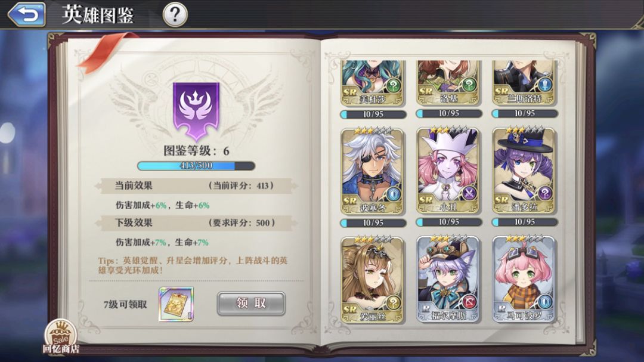Tap the crossed-swords icon on 小丑 card
The height and width of the screenshot is (362, 644).
pyautogui.click(x=469, y=193)
